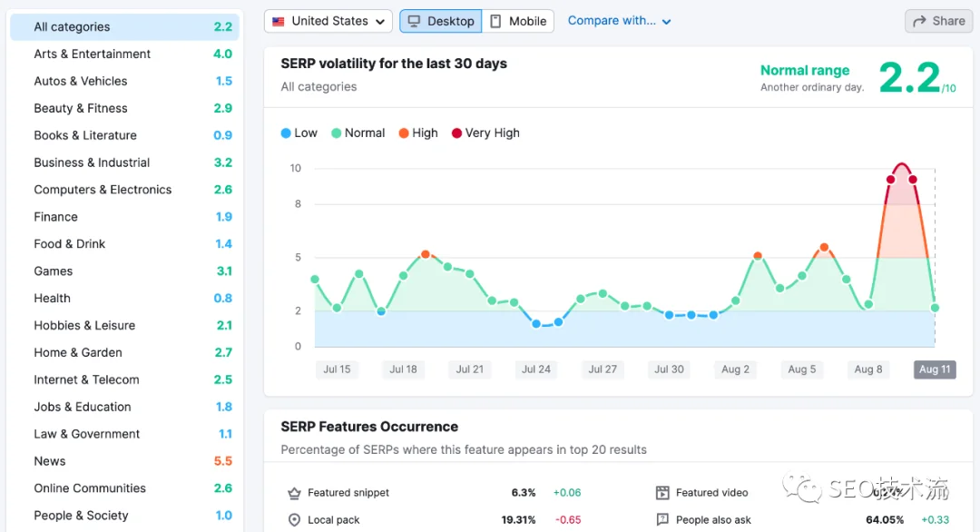Go to Computers & Electronics category

pos(124,190)
